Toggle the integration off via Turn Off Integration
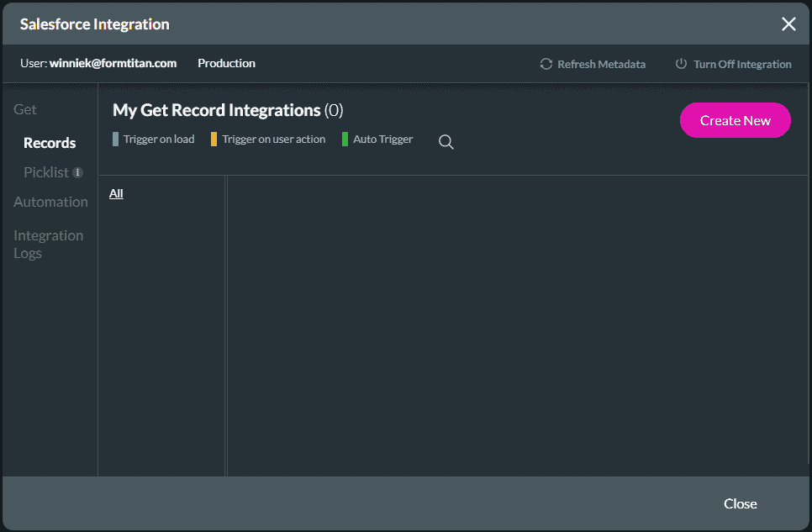 click(733, 64)
